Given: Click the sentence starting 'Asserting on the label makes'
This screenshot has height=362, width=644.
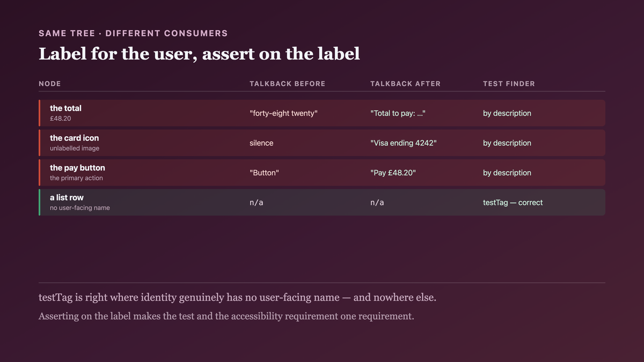Looking at the screenshot, I should coord(226,316).
